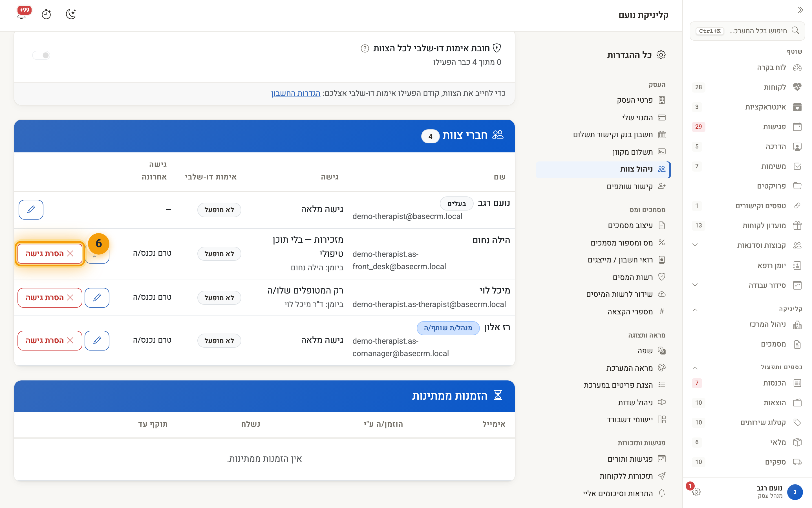812x508 pixels.
Task: Open פגישות sidebar item
Action: (x=747, y=127)
